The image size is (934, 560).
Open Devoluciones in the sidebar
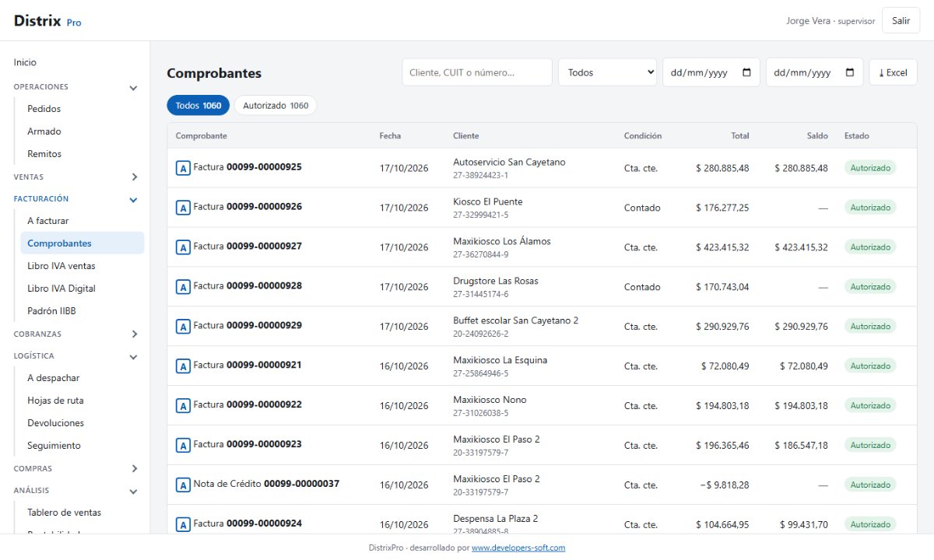pos(83,423)
